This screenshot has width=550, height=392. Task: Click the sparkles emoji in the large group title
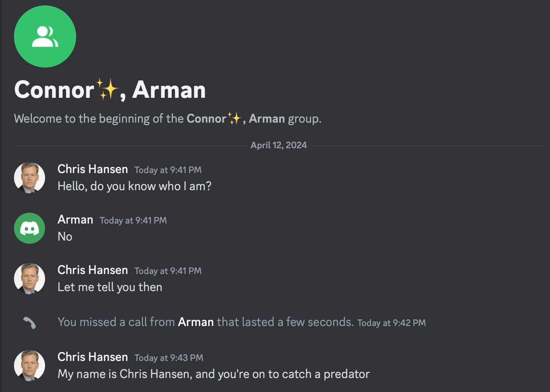click(x=107, y=89)
